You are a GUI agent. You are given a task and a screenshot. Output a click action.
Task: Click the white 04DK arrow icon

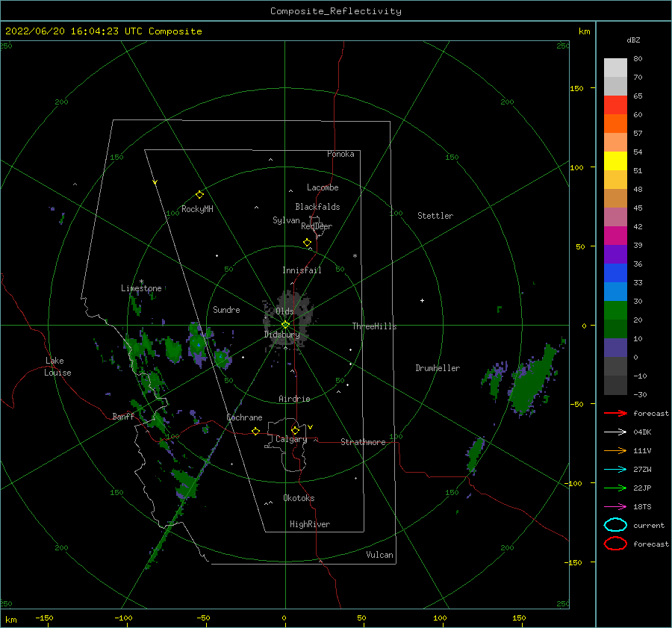point(615,432)
